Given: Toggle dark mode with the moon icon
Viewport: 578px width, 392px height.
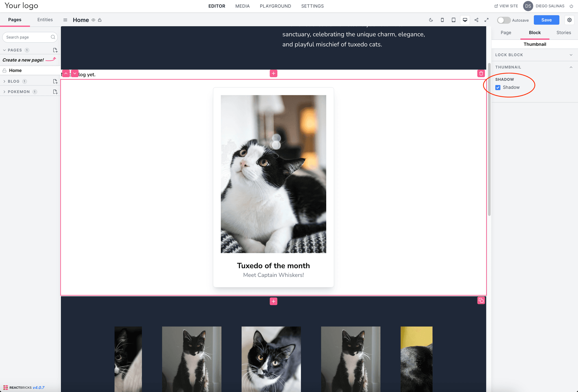Looking at the screenshot, I should (x=431, y=20).
